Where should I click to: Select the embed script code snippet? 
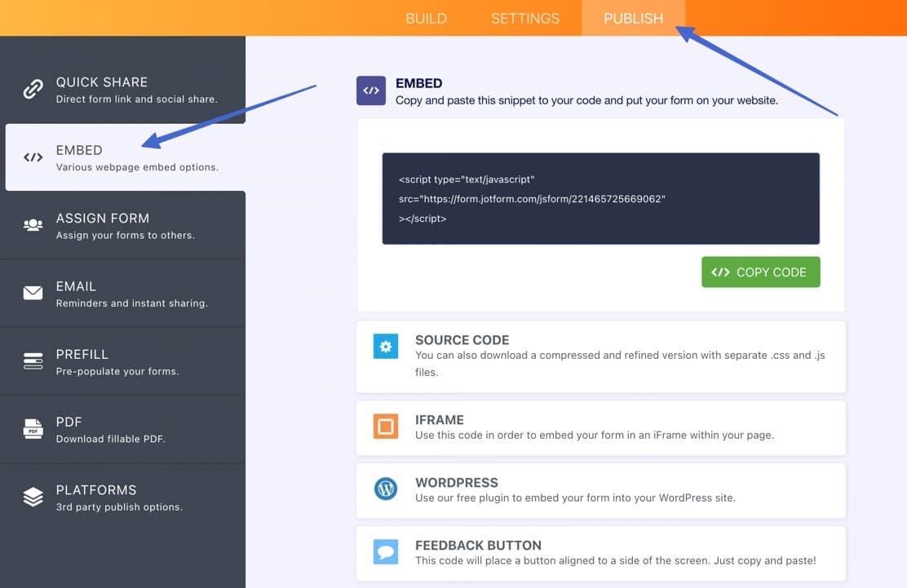coord(601,198)
